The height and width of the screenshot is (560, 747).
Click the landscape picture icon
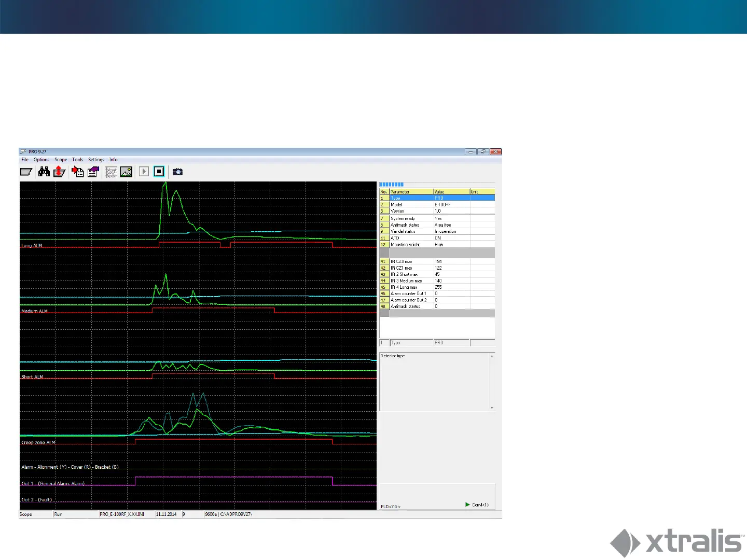(126, 172)
